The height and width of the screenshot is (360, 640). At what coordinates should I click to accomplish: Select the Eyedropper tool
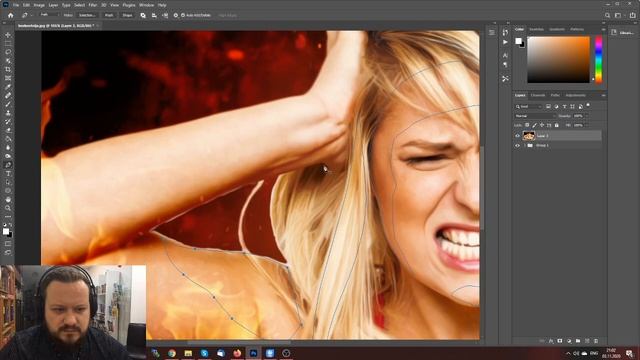click(8, 87)
